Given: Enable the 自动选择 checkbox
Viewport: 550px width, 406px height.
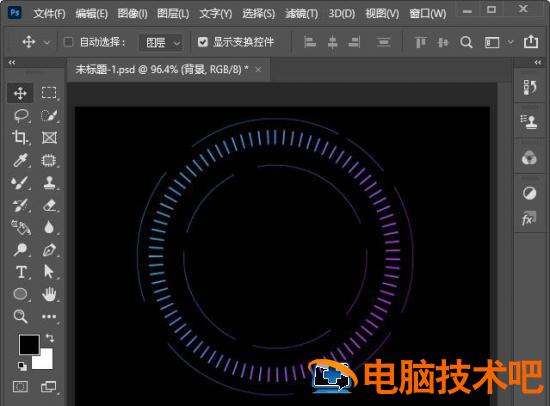Looking at the screenshot, I should pos(68,42).
